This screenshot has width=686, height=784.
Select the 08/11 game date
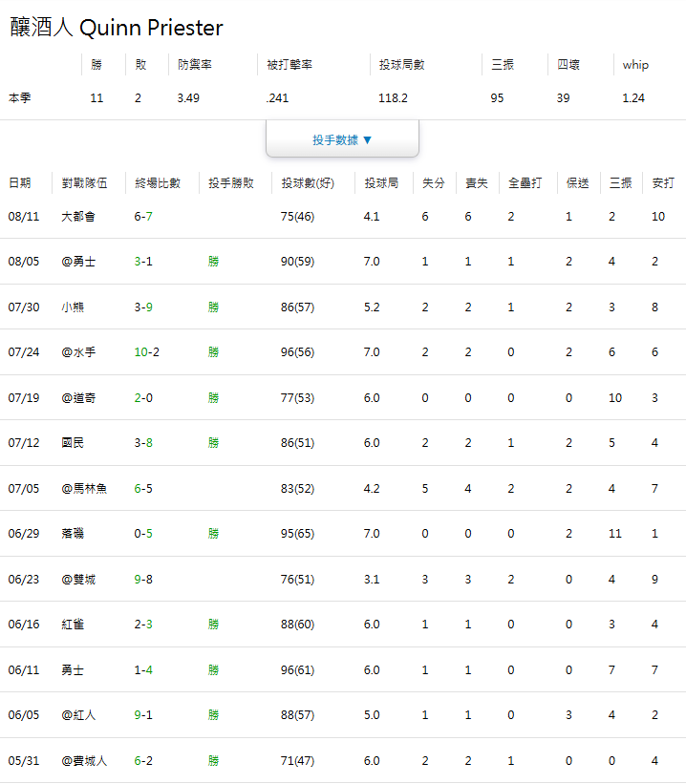point(24,217)
